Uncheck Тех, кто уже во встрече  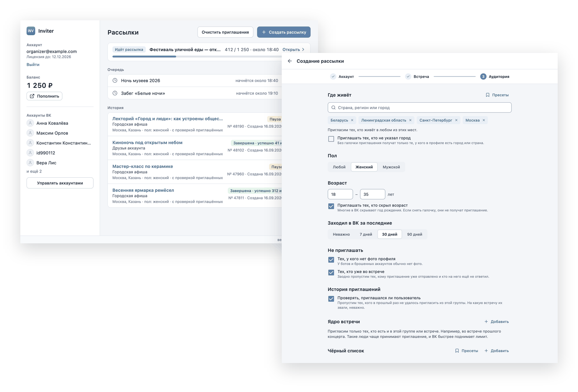click(331, 272)
